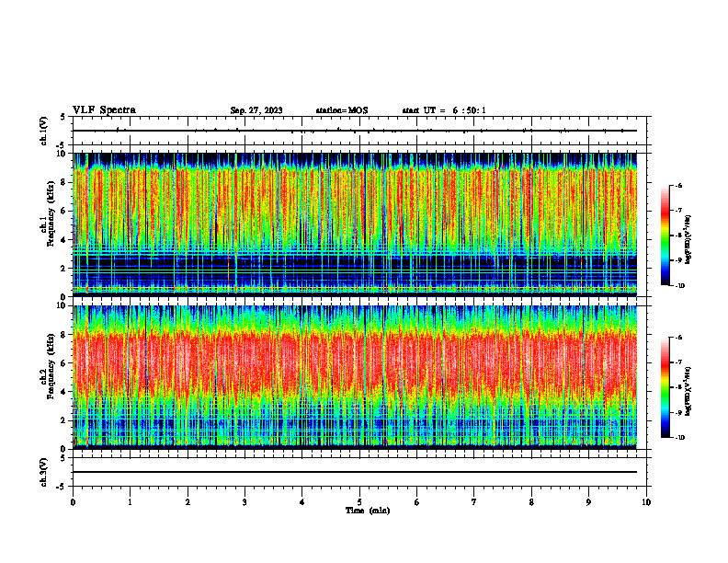Select the ch.2 'Frequency (kHz)' axis label
The height and width of the screenshot is (563, 728).
coord(51,366)
